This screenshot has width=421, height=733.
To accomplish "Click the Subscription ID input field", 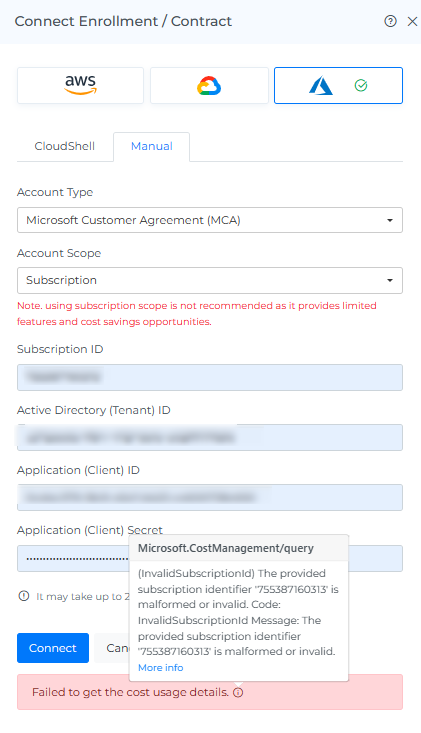I will coord(210,377).
